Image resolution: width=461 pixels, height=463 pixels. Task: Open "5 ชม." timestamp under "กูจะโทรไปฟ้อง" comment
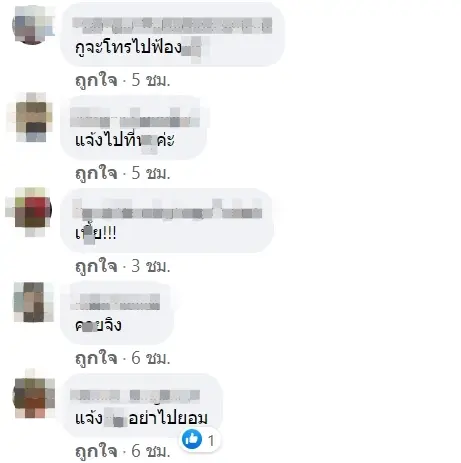(x=151, y=80)
